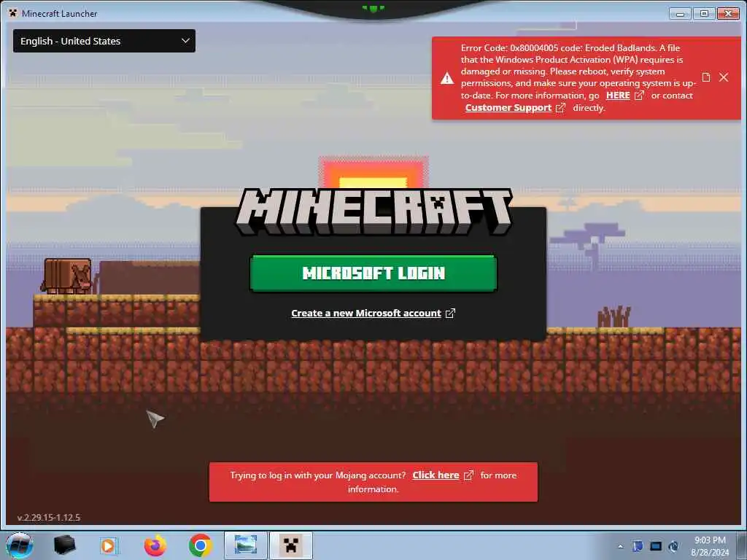Maximize the Minecraft Launcher window
This screenshot has width=747, height=560.
(x=704, y=14)
